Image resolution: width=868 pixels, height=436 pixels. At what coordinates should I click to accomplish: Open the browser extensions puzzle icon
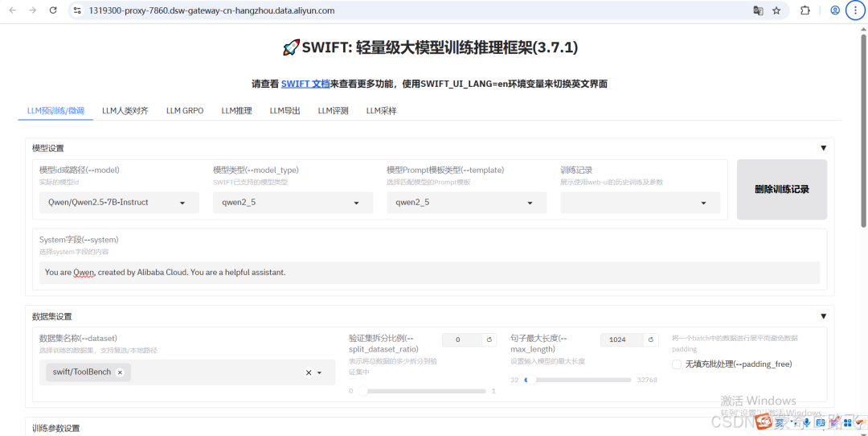805,10
